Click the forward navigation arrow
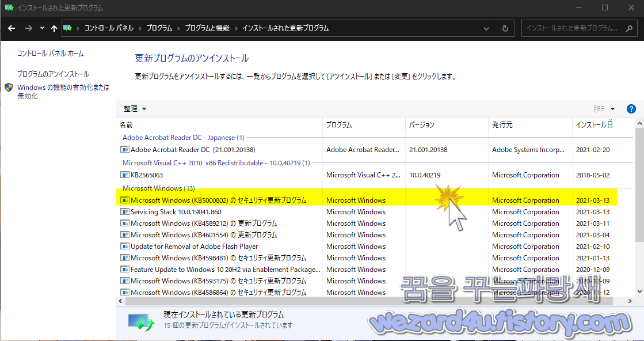 [28, 28]
